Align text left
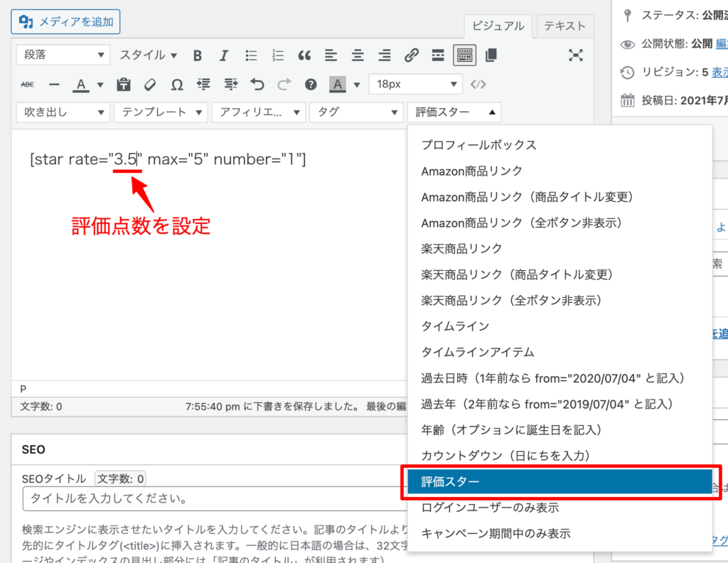This screenshot has width=728, height=563. [x=331, y=55]
